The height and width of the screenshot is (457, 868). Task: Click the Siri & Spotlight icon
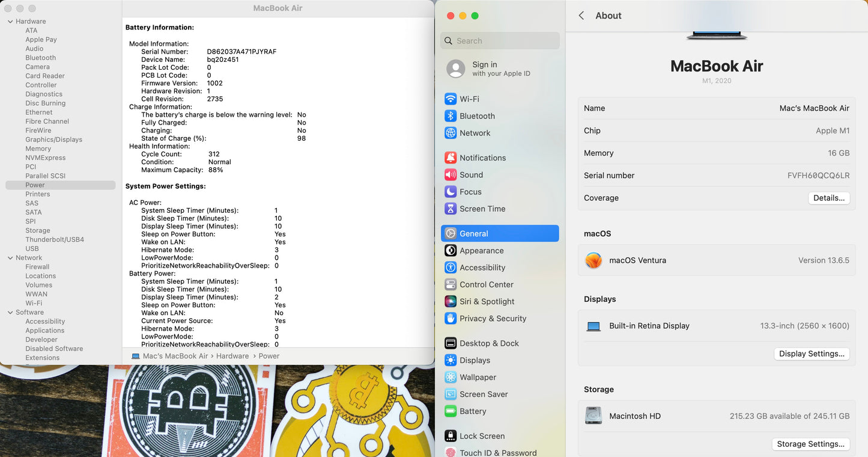point(451,301)
